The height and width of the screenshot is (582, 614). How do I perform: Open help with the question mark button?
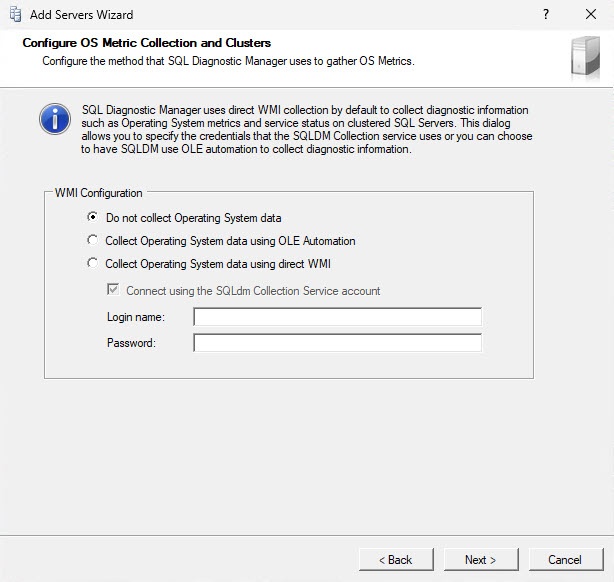click(546, 14)
